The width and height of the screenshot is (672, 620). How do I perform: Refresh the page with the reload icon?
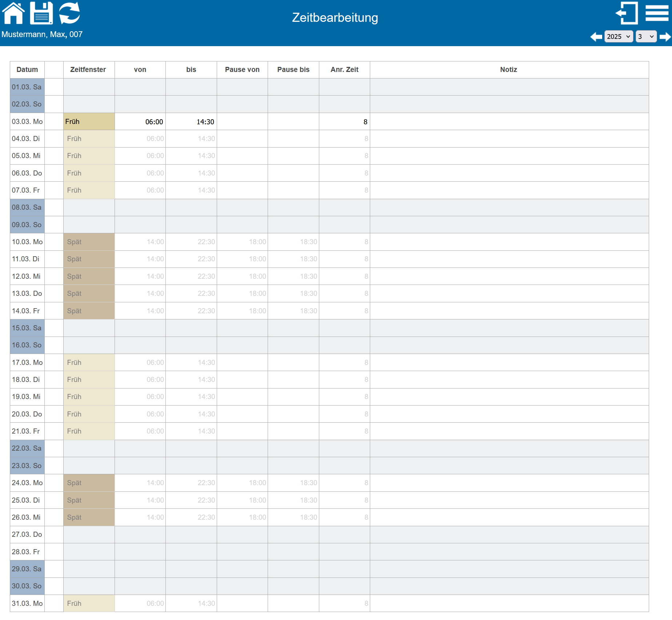coord(69,13)
